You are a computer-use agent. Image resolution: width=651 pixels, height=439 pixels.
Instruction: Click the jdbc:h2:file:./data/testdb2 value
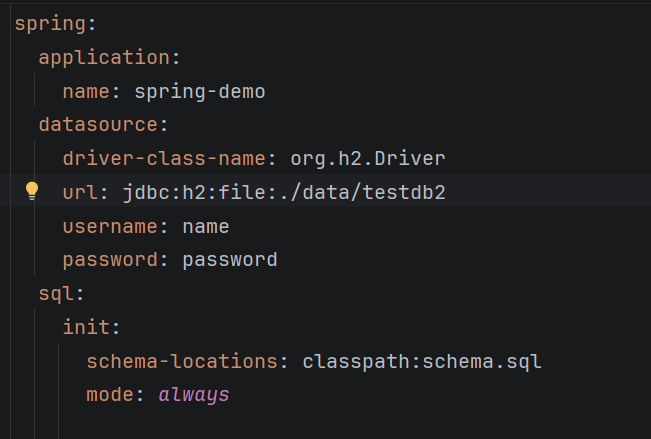[x=284, y=192]
